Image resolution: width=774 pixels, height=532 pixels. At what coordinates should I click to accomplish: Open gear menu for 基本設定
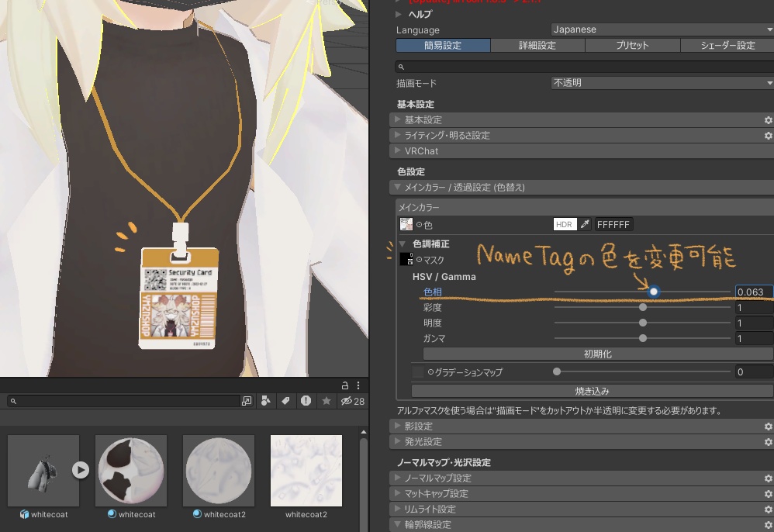768,120
